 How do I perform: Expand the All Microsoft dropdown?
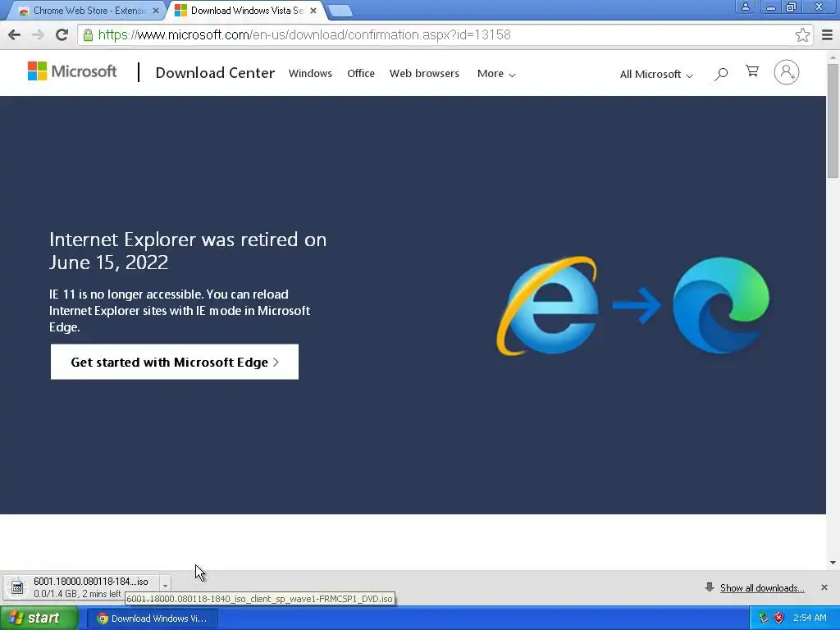[656, 75]
